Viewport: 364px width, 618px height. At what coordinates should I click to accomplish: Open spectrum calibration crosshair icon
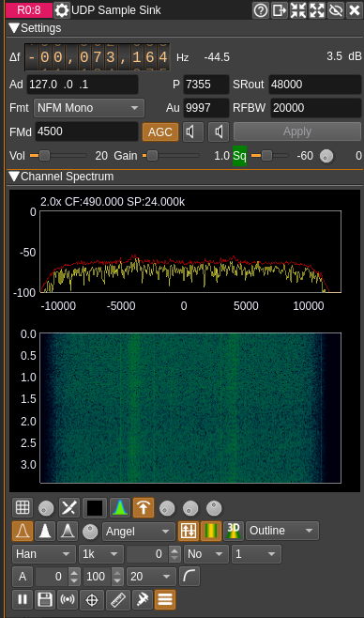pos(92,600)
